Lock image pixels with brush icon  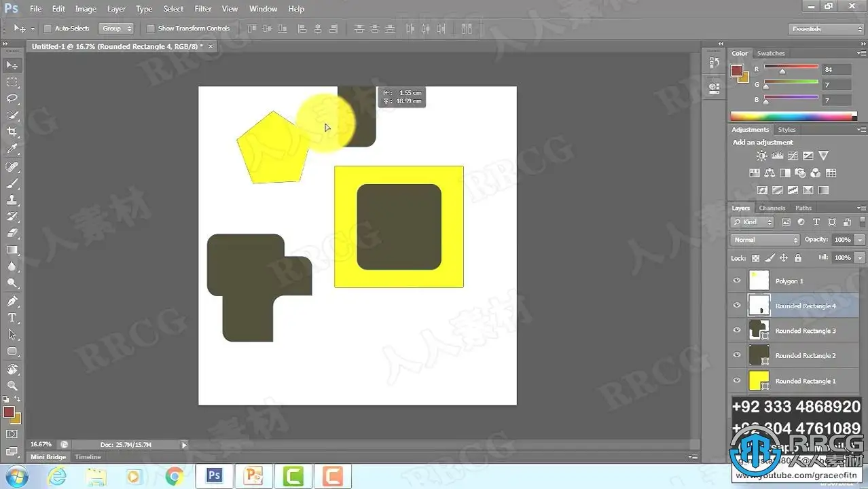coord(770,258)
